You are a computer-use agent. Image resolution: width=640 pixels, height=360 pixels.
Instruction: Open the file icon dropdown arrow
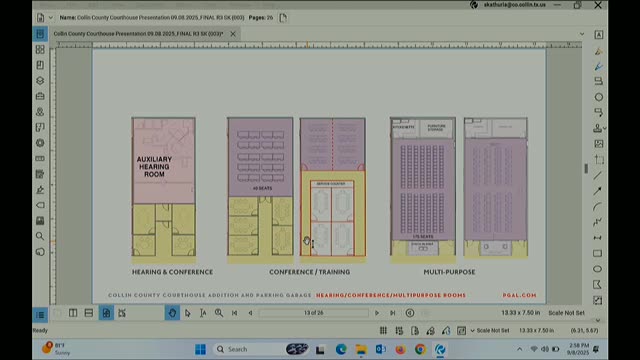[51, 18]
